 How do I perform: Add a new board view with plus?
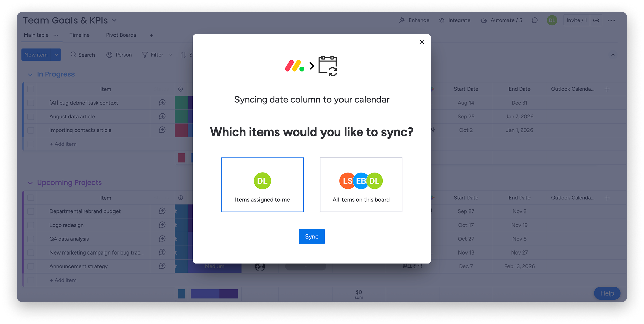152,35
